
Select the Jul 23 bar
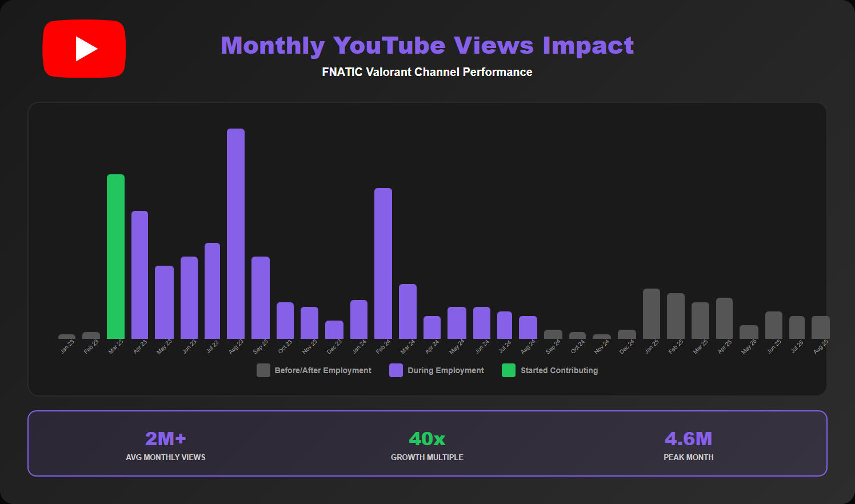pos(212,291)
